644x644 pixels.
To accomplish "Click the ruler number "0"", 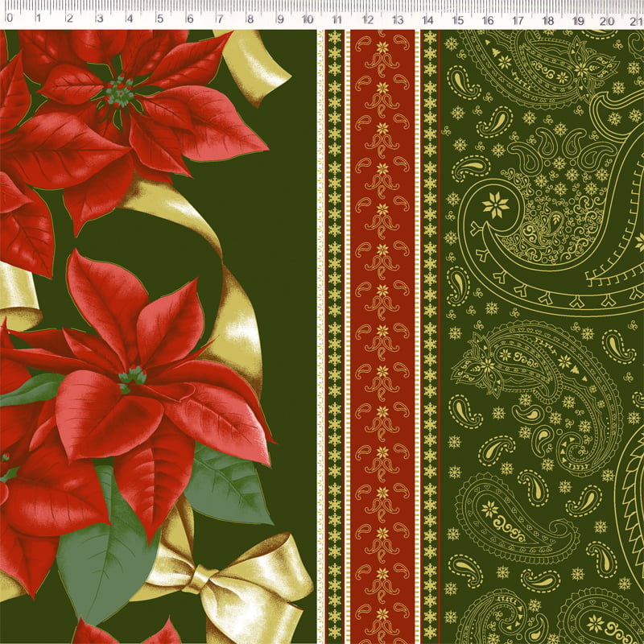I will pyautogui.click(x=10, y=18).
